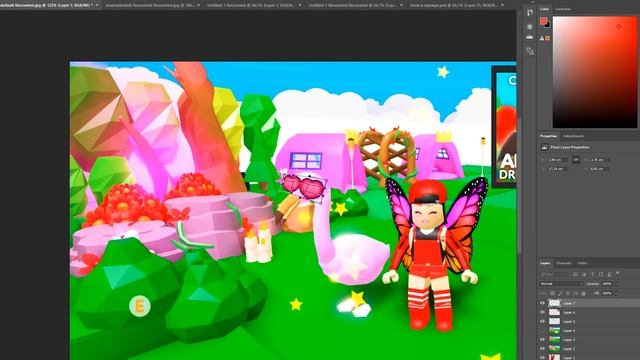
Task: Close Untitled-1 Recovered Layer 5 tab
Action: pyautogui.click(x=300, y=5)
